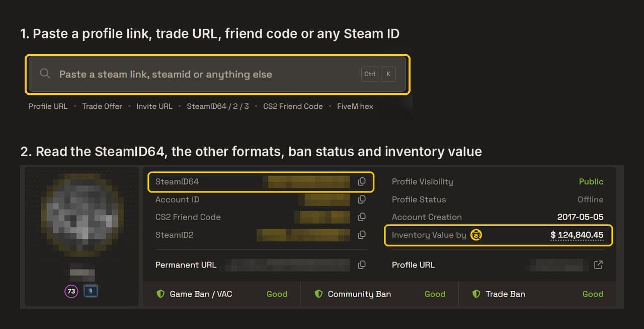Click the FiveM hex hint text
Image resolution: width=644 pixels, height=329 pixels.
tap(355, 106)
